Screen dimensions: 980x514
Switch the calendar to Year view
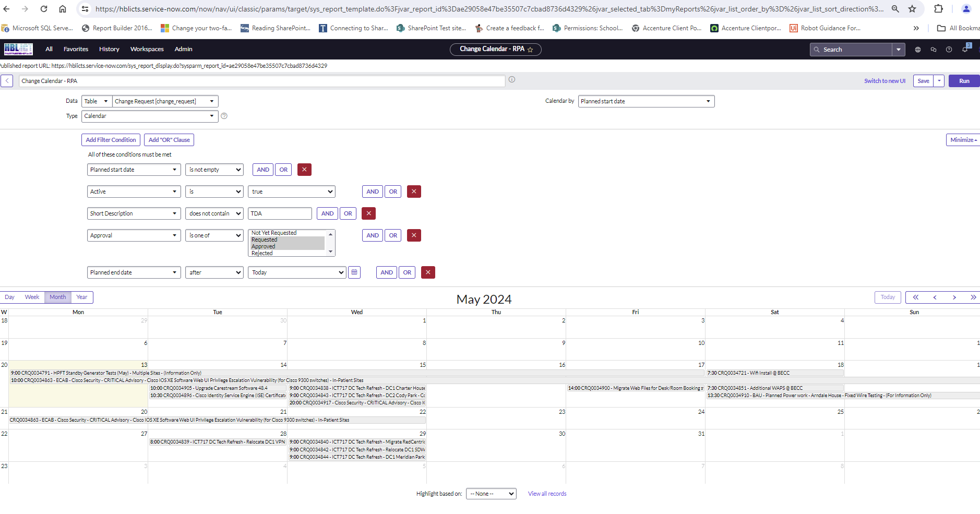click(81, 297)
